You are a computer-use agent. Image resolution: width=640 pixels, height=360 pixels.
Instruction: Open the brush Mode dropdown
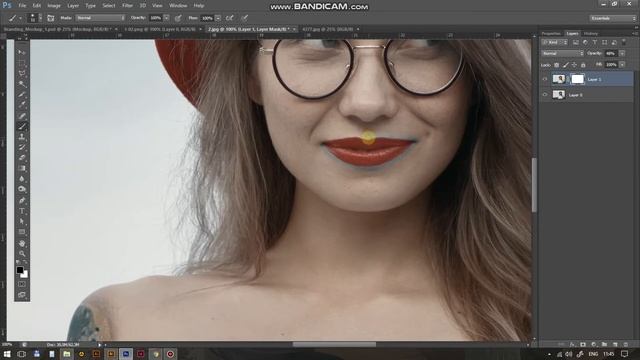pyautogui.click(x=100, y=18)
